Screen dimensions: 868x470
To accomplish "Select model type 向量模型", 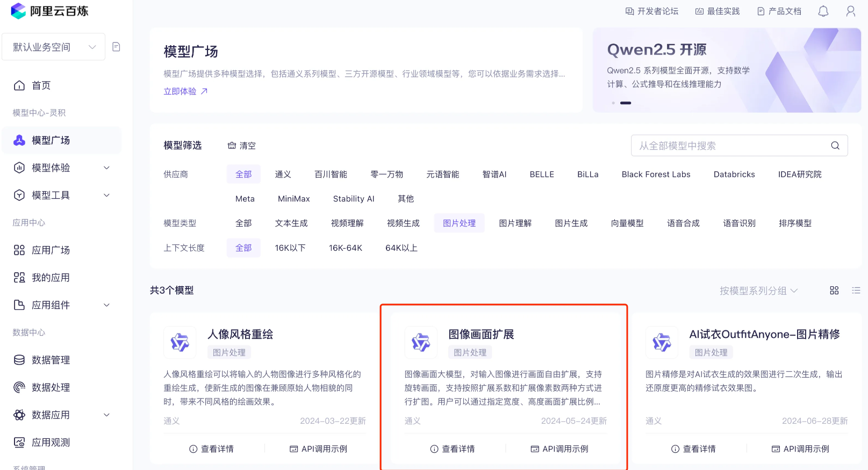I will (627, 223).
